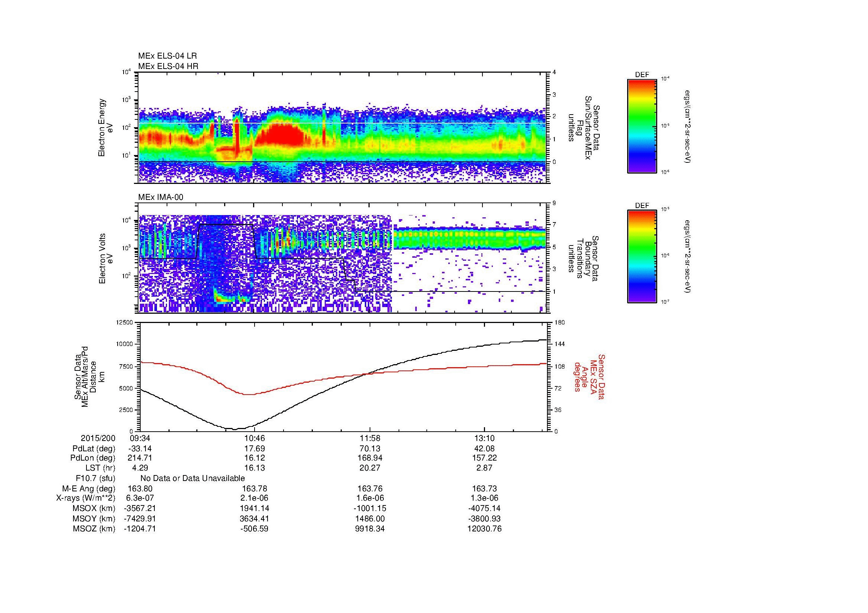Click the 'MEx ELS-04 HR' plot title
The height and width of the screenshot is (613, 868).
(168, 66)
